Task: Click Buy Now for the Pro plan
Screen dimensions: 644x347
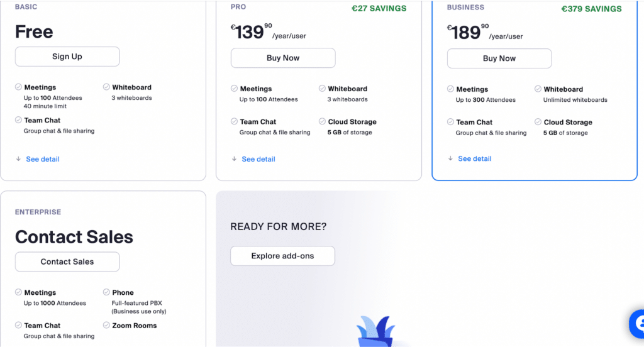Action: click(283, 58)
